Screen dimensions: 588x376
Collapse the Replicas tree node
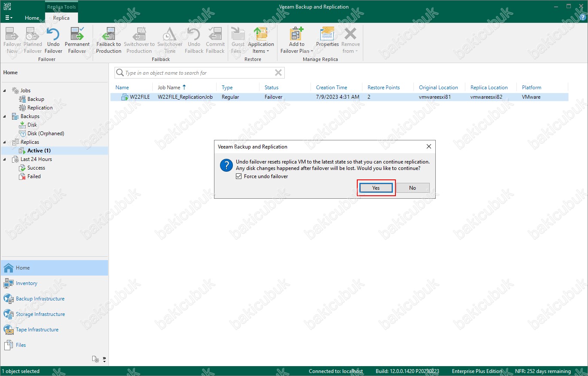(x=5, y=142)
